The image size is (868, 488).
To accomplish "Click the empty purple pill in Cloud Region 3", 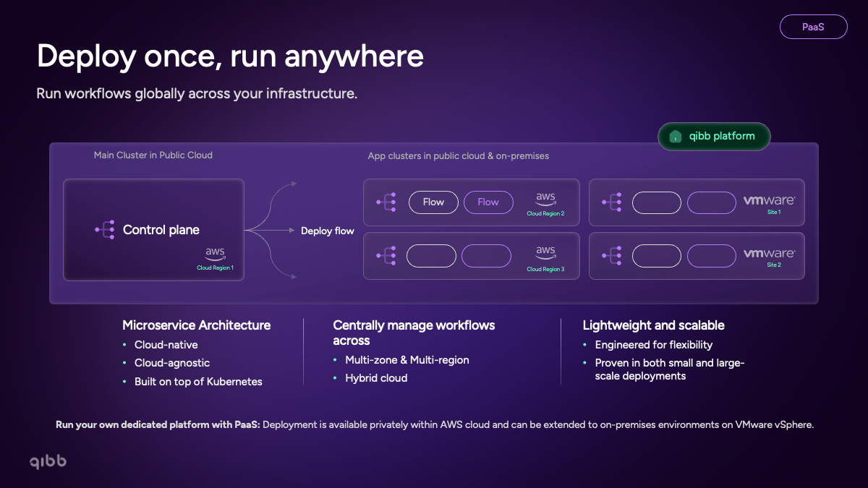I will coord(486,256).
